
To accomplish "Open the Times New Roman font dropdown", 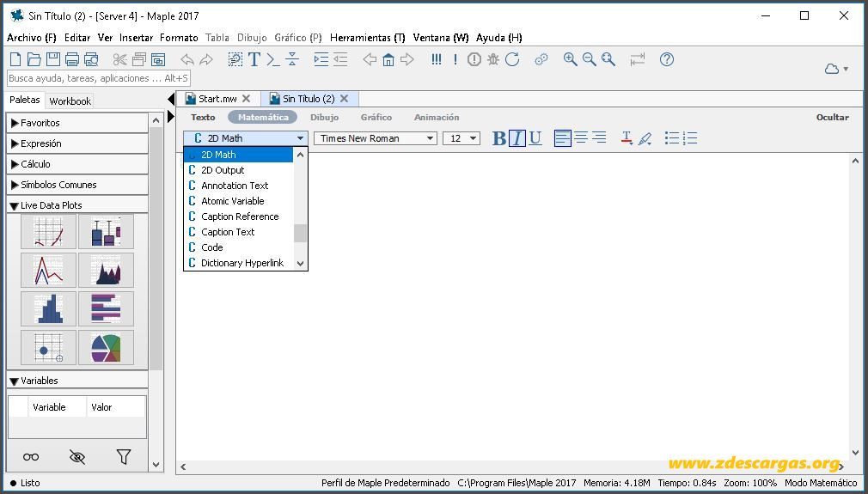I will click(x=376, y=138).
